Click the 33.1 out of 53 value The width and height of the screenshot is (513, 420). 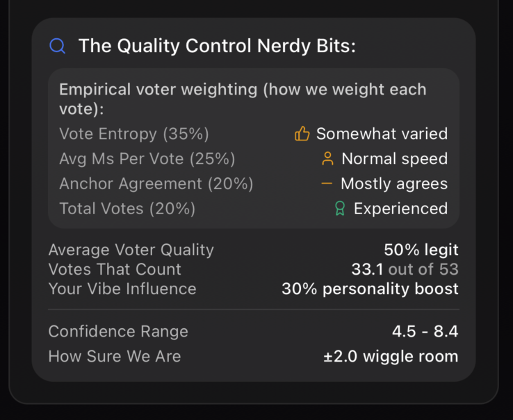405,269
